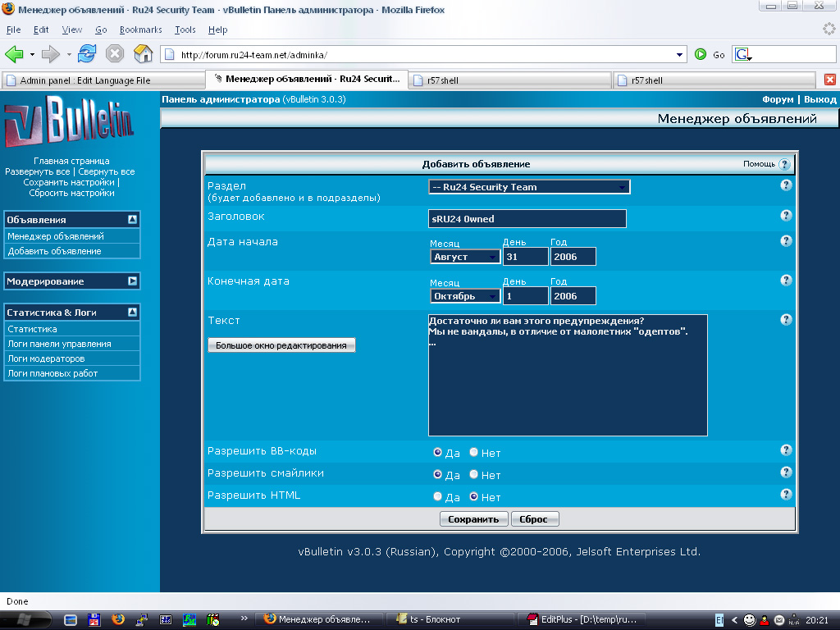
Task: Open the back button history dropdown arrow
Action: click(32, 55)
